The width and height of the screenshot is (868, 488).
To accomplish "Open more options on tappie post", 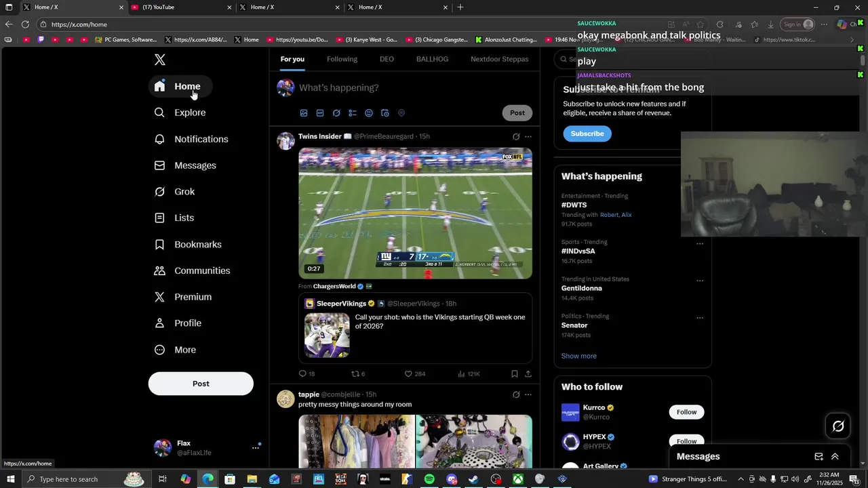I will [528, 394].
